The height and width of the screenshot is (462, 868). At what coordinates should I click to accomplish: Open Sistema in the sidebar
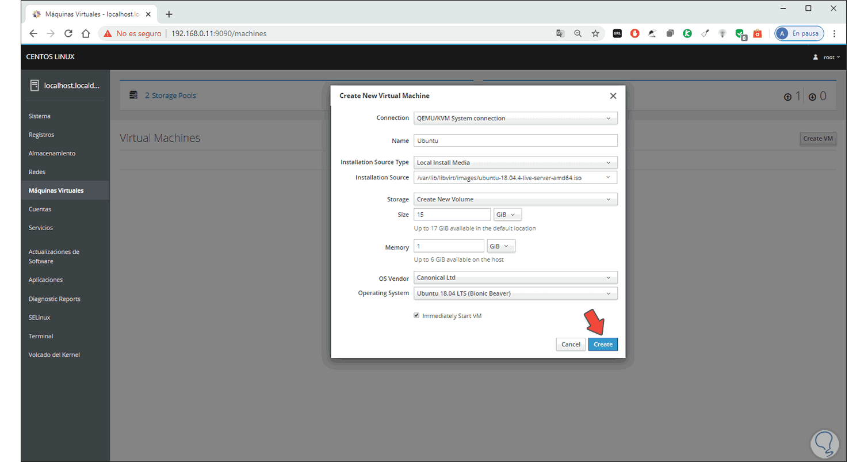(40, 116)
